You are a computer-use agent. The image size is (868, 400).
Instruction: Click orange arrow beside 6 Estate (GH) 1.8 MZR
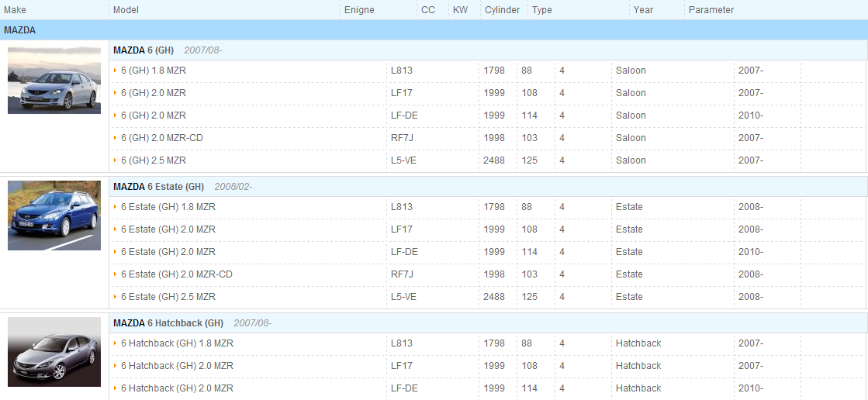(x=116, y=207)
